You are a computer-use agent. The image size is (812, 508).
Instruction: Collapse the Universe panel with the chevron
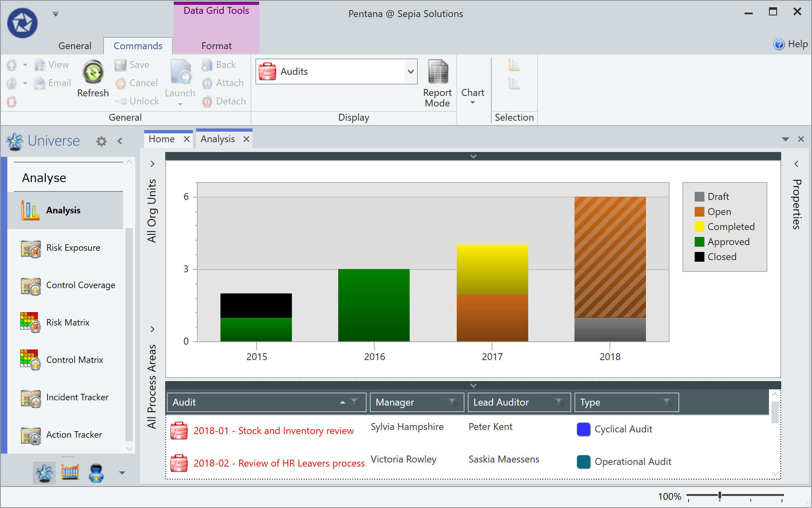point(119,141)
